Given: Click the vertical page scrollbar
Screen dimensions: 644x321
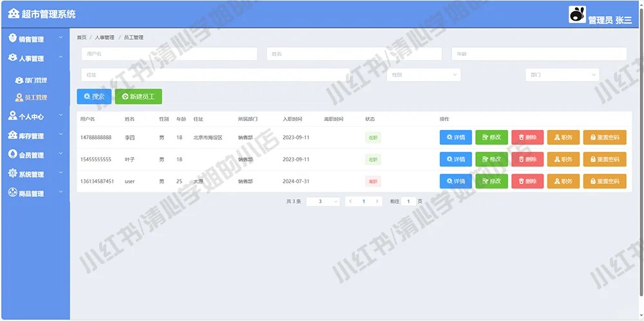Looking at the screenshot, I should [x=641, y=151].
